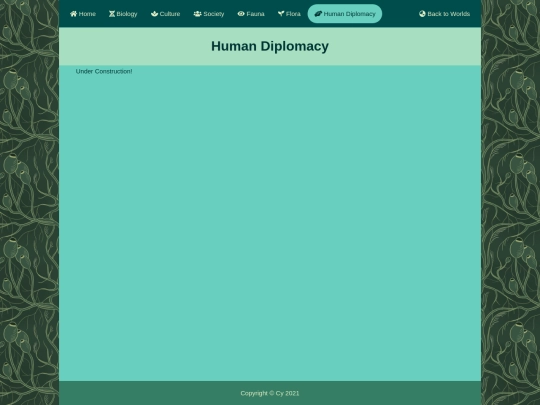Click the eye icon beside Fauna
This screenshot has height=405, width=540.
tap(241, 14)
